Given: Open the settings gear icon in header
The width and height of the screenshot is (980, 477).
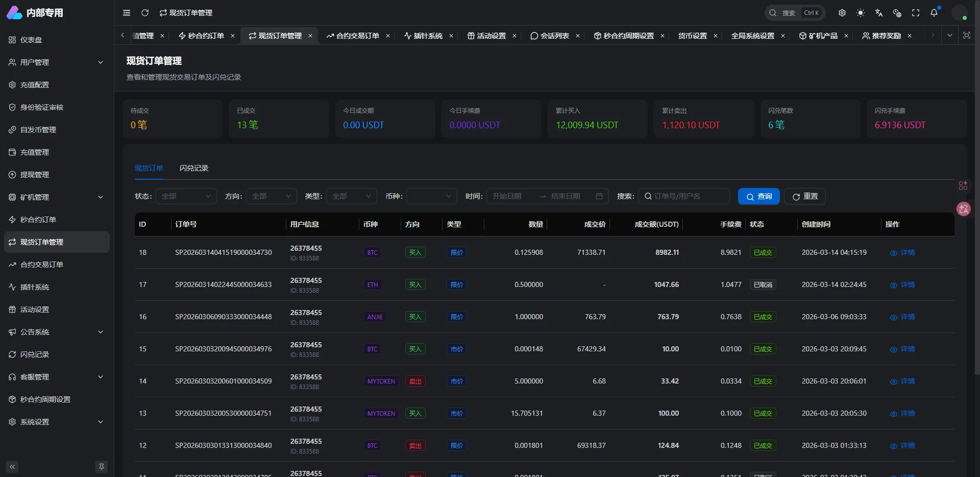Looking at the screenshot, I should click(842, 13).
